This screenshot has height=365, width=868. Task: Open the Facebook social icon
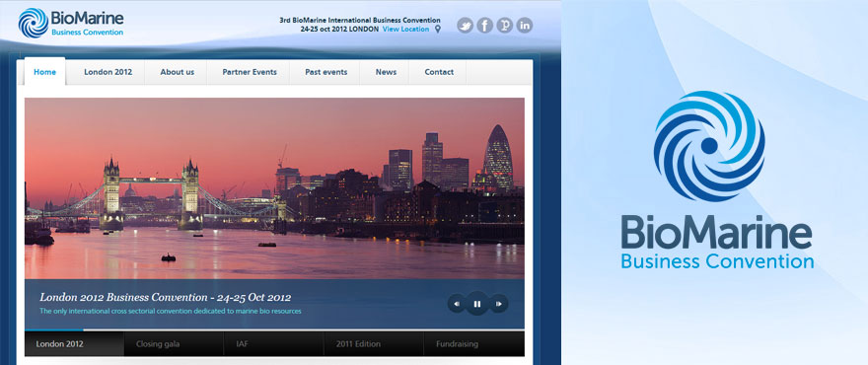pos(485,25)
